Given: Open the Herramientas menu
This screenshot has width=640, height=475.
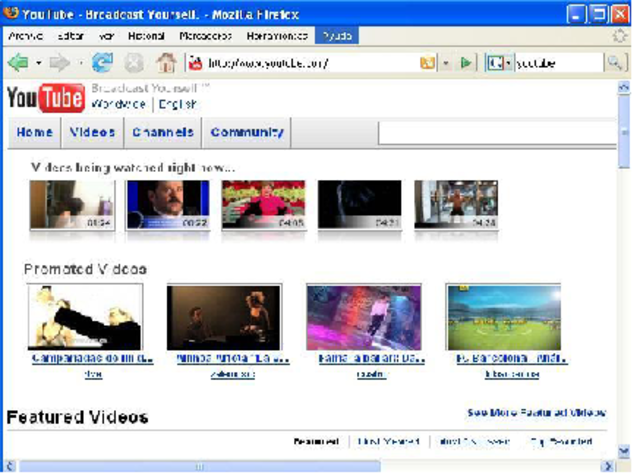Looking at the screenshot, I should (277, 36).
